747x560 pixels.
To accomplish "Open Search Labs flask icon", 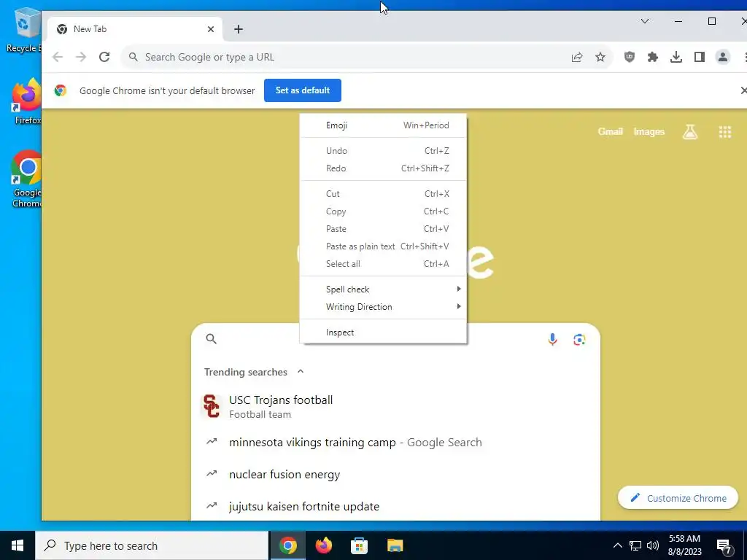I will pyautogui.click(x=690, y=132).
